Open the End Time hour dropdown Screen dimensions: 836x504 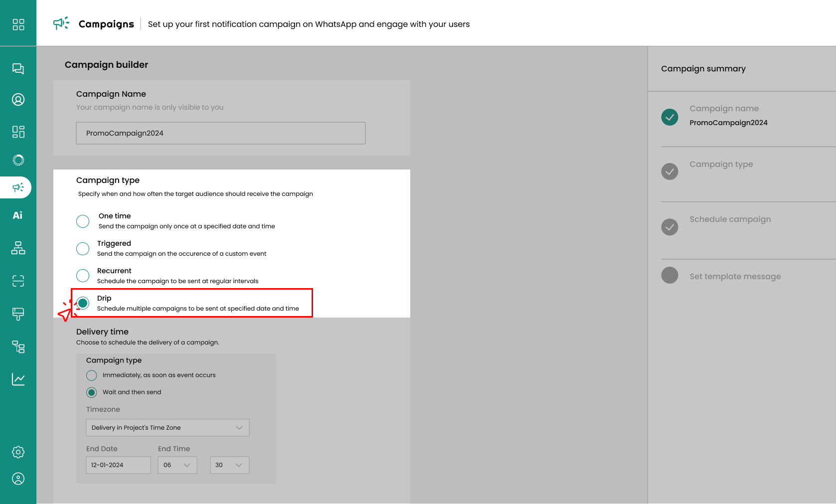click(x=177, y=465)
